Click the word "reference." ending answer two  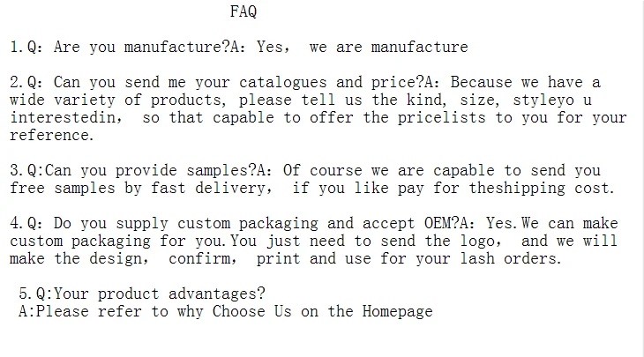click(x=50, y=135)
